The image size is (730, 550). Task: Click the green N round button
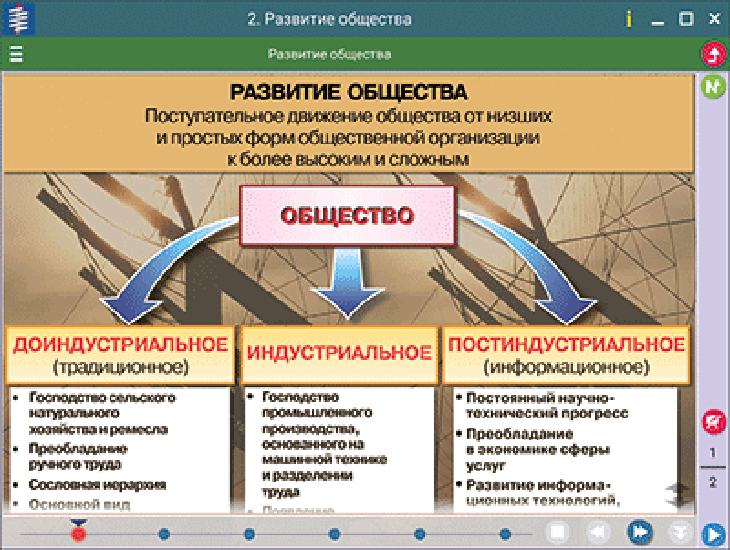(x=713, y=87)
